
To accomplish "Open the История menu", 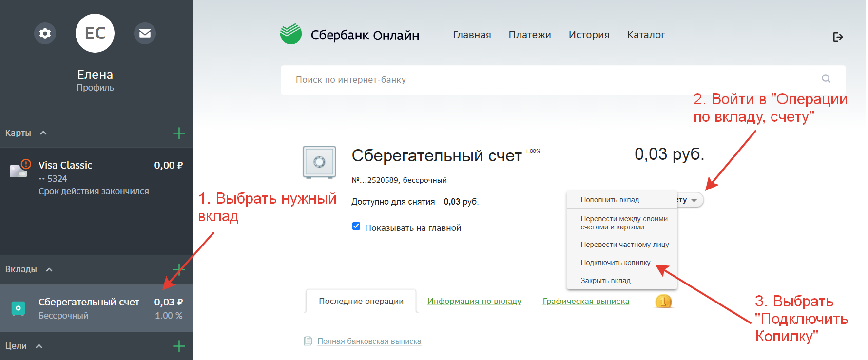I will click(x=589, y=35).
